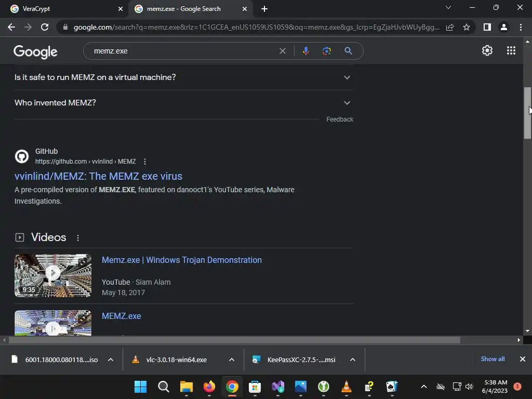Click the horizontal scrollbar thumb

(234, 340)
